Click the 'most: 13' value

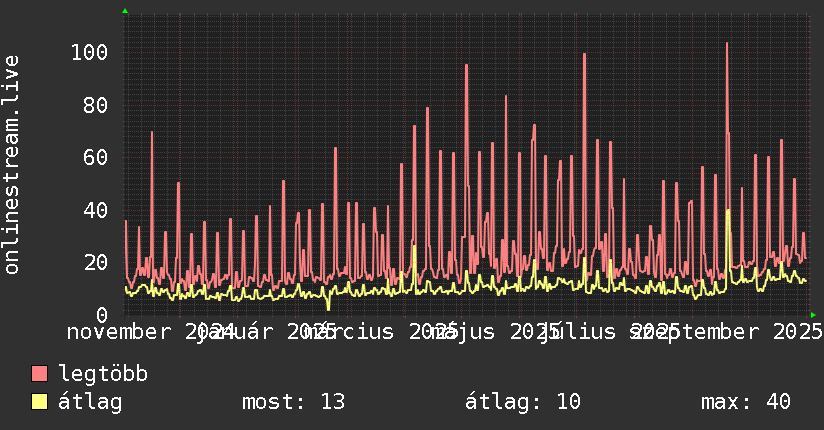(x=293, y=402)
